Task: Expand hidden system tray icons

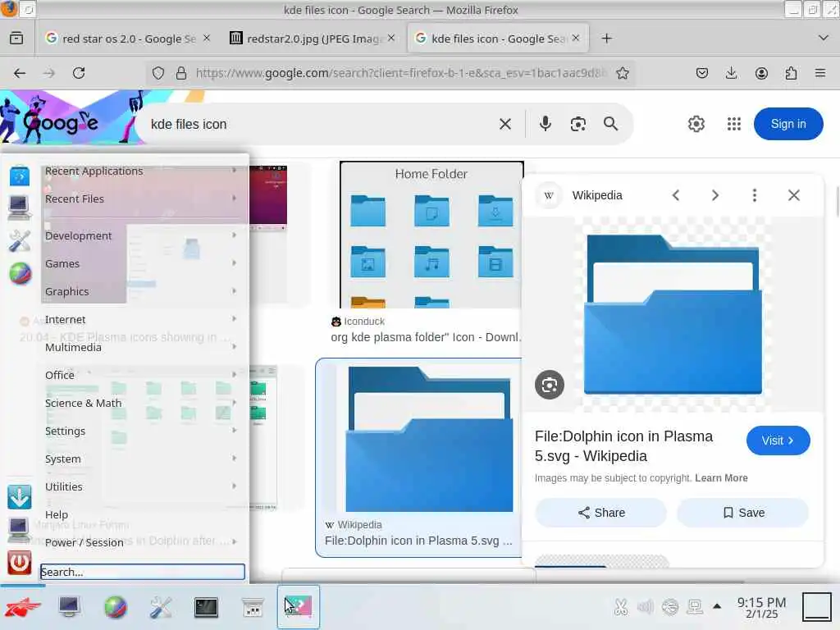Action: pos(717,606)
